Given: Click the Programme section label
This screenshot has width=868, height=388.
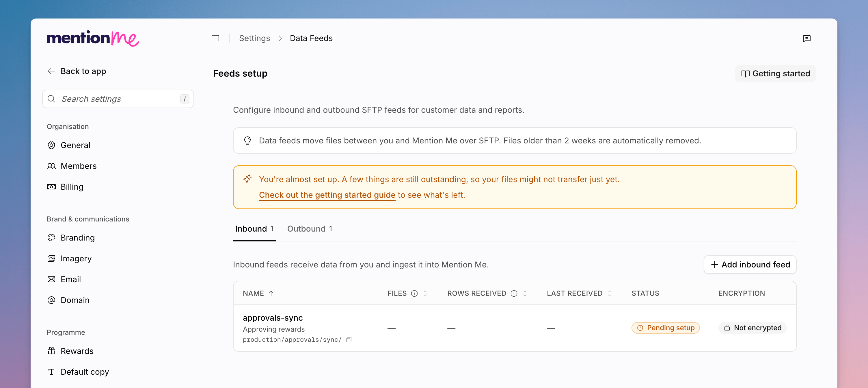Looking at the screenshot, I should pyautogui.click(x=66, y=332).
